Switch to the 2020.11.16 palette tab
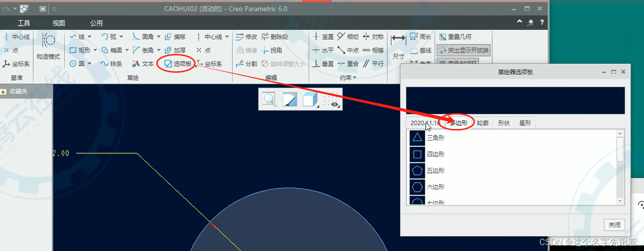 425,123
